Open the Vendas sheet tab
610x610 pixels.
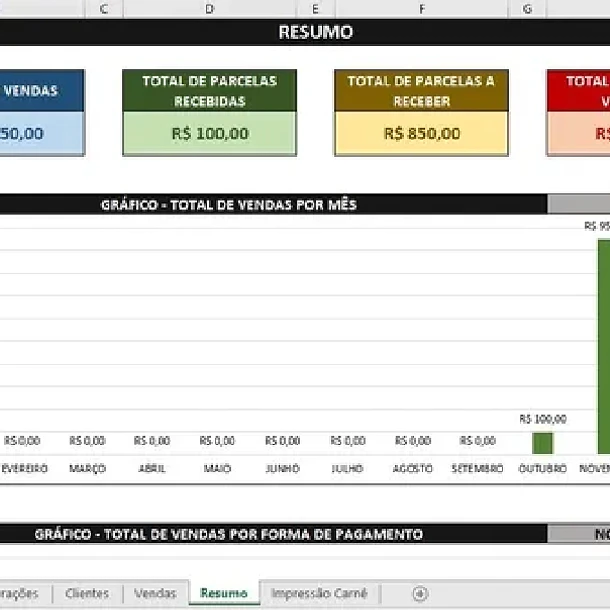[x=156, y=594]
